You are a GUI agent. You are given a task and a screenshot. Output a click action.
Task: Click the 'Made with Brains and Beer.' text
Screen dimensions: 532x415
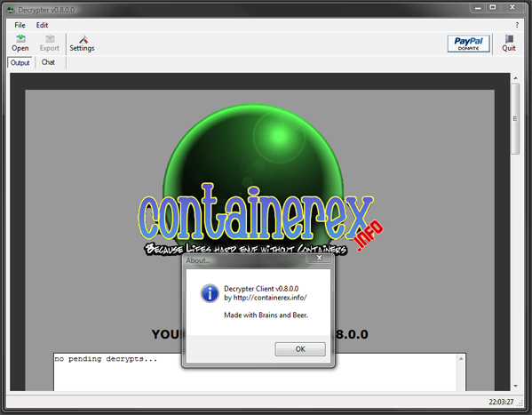point(266,315)
